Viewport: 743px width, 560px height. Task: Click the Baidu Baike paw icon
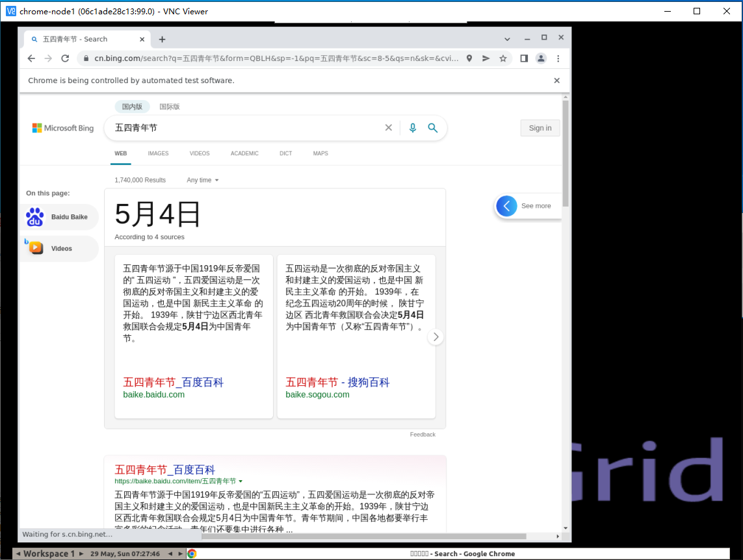point(35,217)
